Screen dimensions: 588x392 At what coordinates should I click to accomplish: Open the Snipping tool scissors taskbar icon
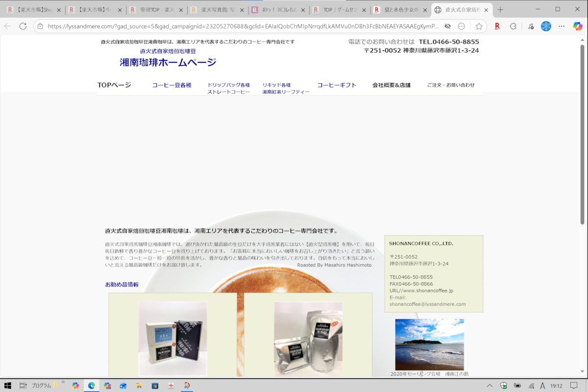187,386
